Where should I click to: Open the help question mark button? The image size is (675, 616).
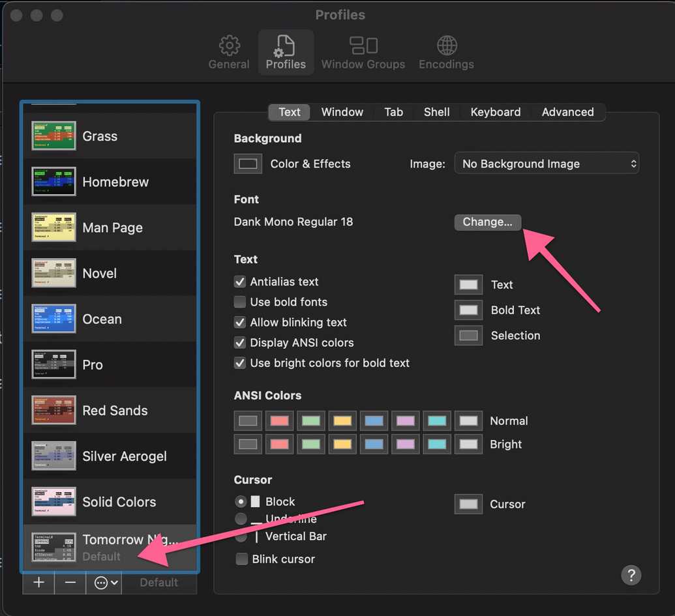click(x=631, y=575)
